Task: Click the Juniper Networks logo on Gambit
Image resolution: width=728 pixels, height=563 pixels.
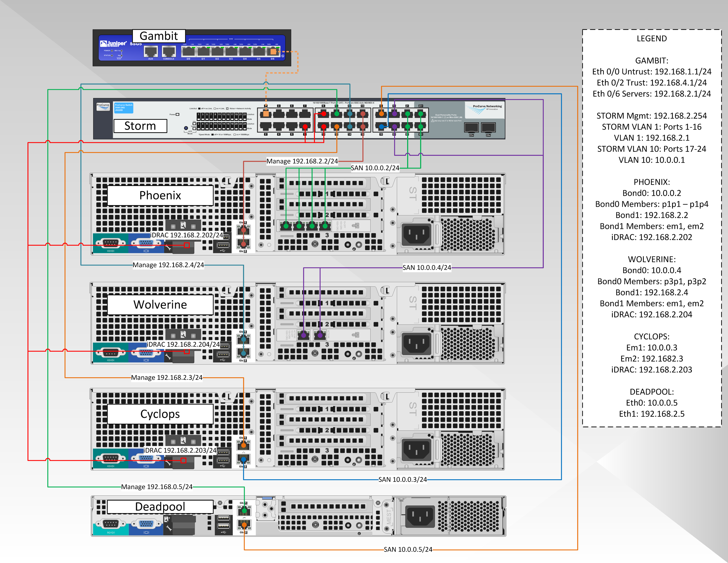Action: (113, 44)
